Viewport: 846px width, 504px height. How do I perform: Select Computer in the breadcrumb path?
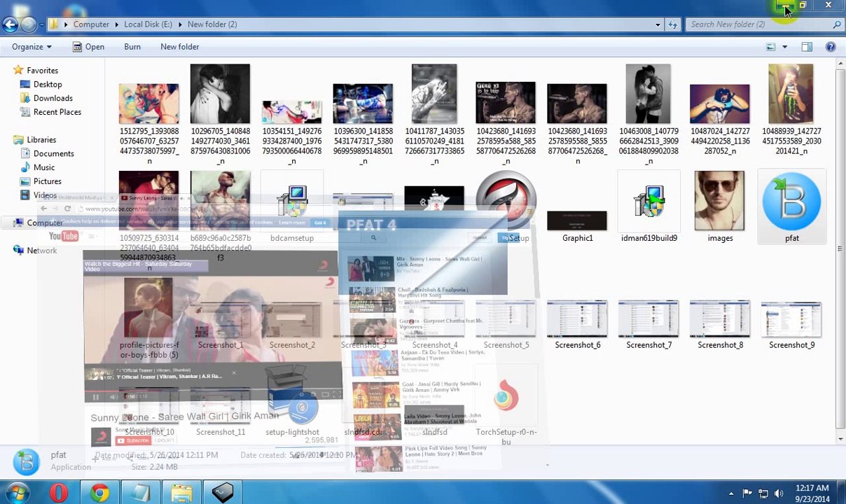coord(91,24)
